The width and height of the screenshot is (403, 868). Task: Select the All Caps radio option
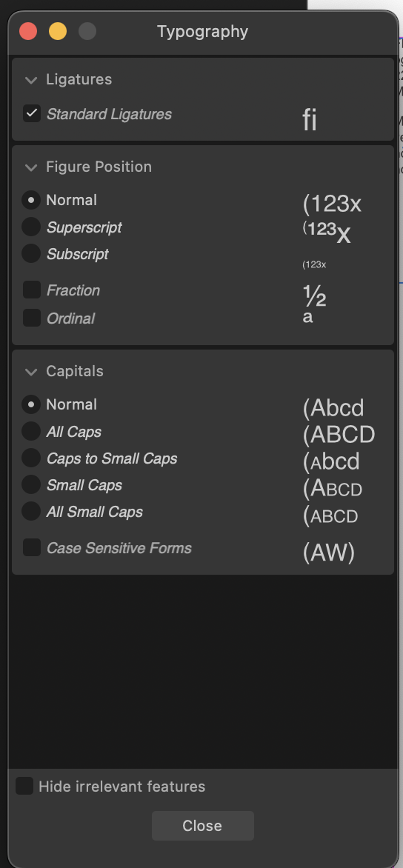pos(31,431)
